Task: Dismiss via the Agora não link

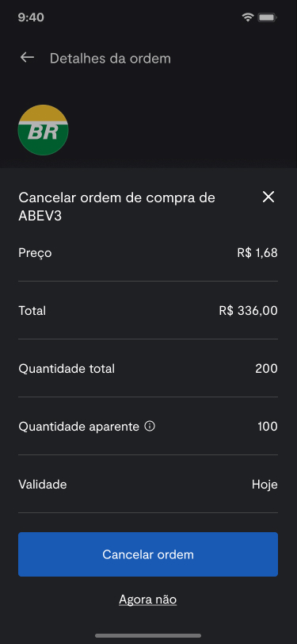Action: [x=147, y=600]
